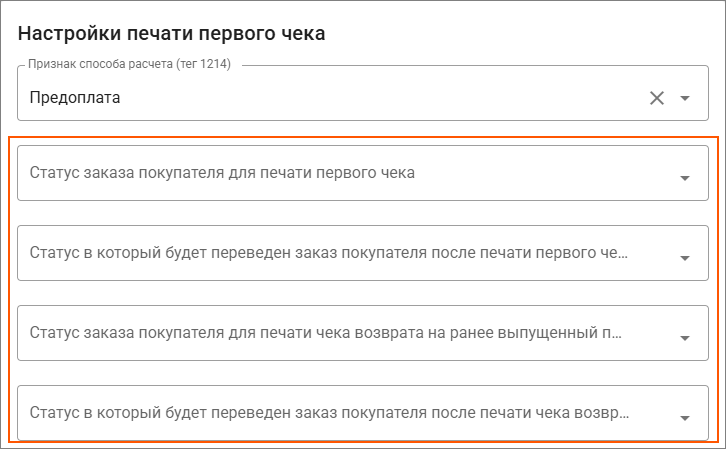
Task: Click the heading Настройки печати первого чека
Action: click(x=171, y=33)
